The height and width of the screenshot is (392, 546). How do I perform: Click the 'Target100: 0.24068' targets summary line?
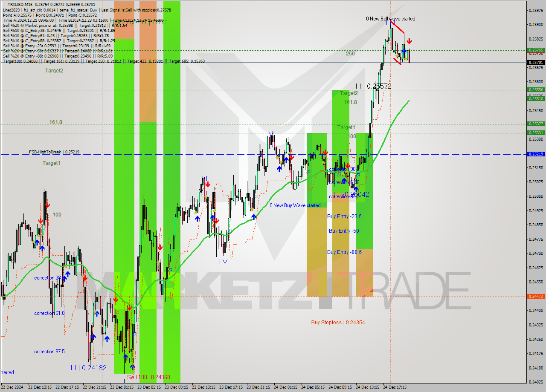(104, 61)
